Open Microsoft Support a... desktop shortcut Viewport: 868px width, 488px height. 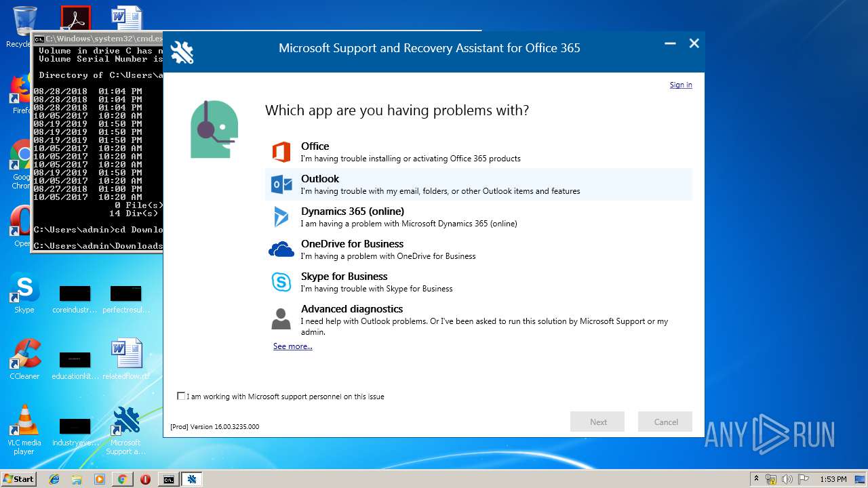click(x=126, y=430)
